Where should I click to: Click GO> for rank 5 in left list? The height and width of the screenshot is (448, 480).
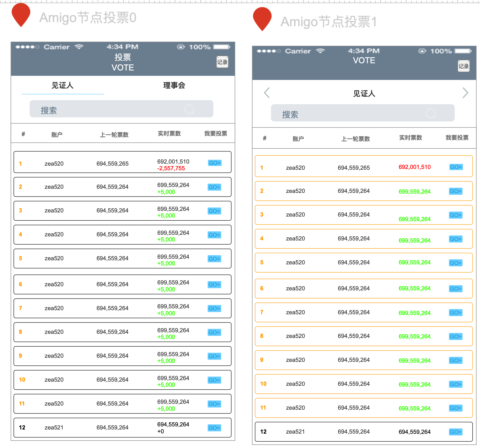coord(214,259)
